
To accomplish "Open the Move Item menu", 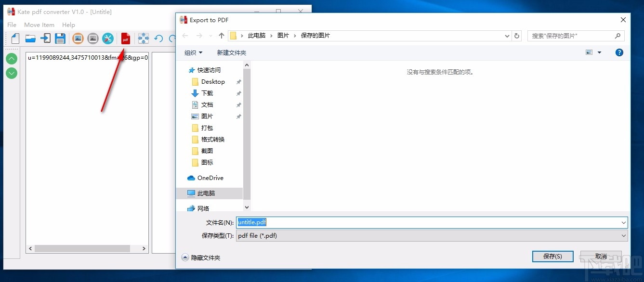I will (x=39, y=25).
